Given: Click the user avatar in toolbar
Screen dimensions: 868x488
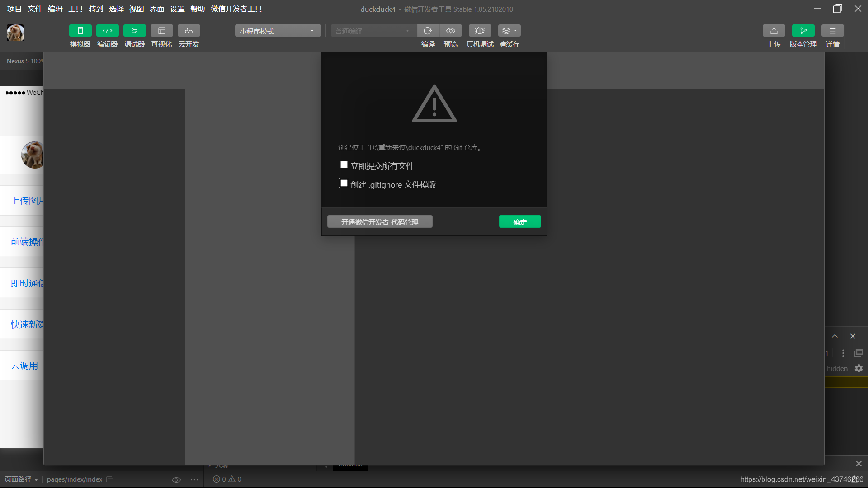Looking at the screenshot, I should pyautogui.click(x=15, y=33).
